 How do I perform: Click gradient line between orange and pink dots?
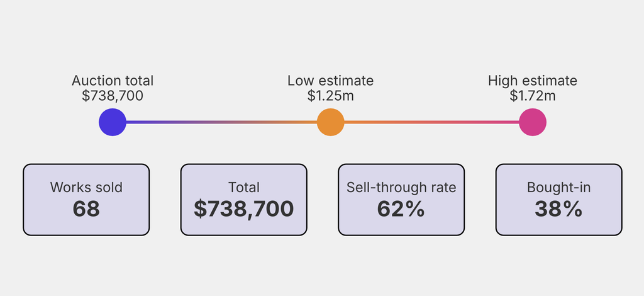[x=431, y=122]
